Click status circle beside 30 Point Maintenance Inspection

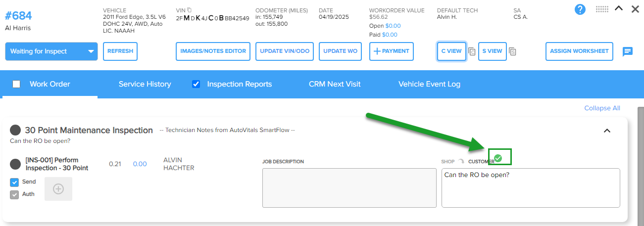click(x=15, y=130)
